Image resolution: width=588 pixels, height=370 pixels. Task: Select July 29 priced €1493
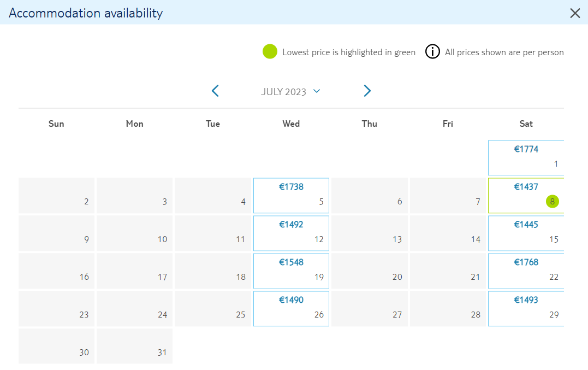(x=526, y=308)
